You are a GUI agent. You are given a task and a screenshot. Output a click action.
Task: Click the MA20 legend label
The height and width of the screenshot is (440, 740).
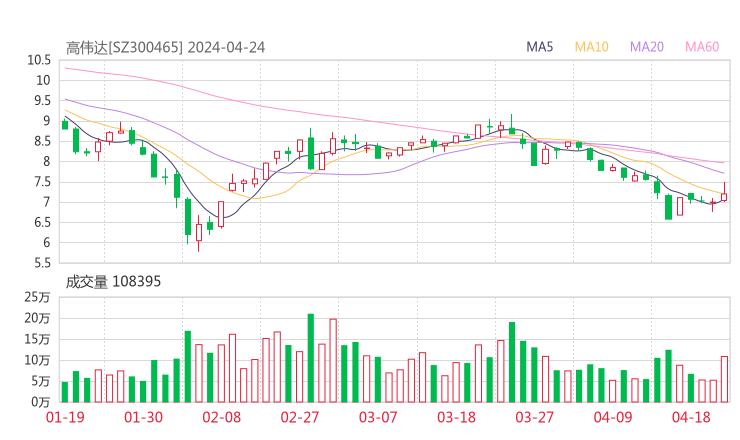coord(647,47)
